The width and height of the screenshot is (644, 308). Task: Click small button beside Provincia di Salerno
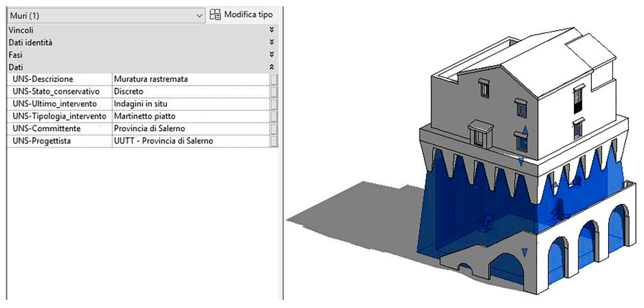click(274, 128)
